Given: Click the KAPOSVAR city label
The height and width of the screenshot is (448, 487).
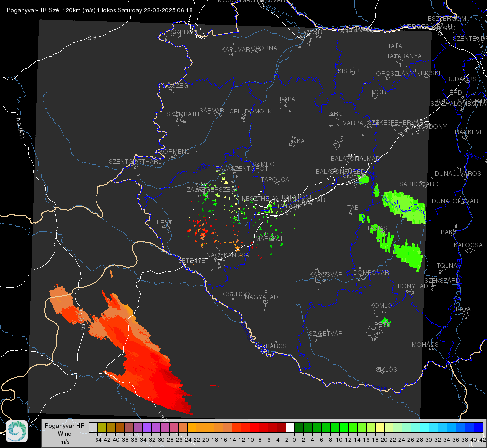Looking at the screenshot, I should [x=326, y=274].
